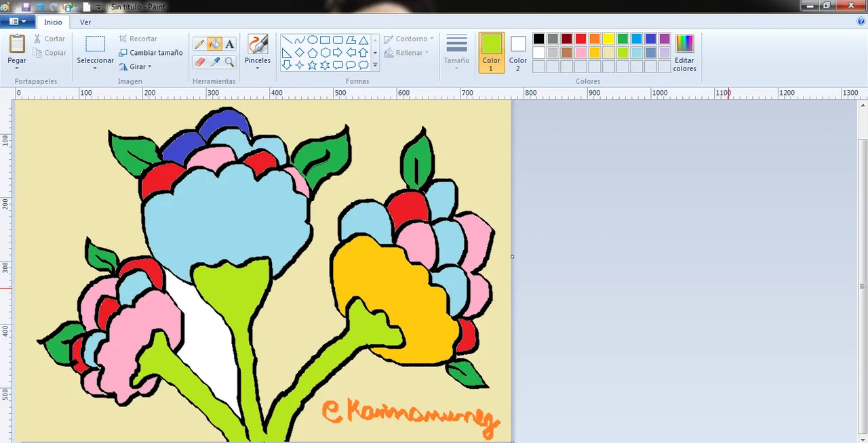Choose the Down arrow shape

coord(287,65)
